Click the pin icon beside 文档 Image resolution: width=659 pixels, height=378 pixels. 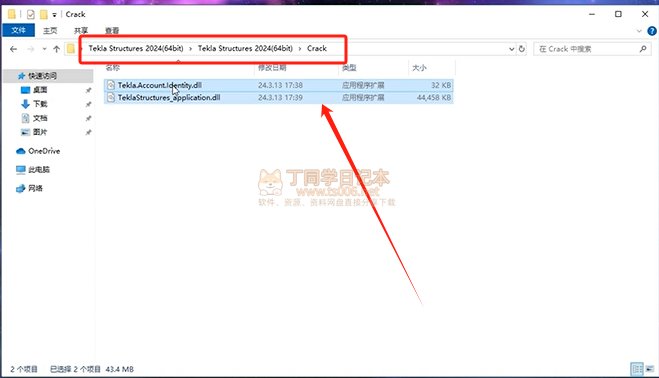point(88,119)
